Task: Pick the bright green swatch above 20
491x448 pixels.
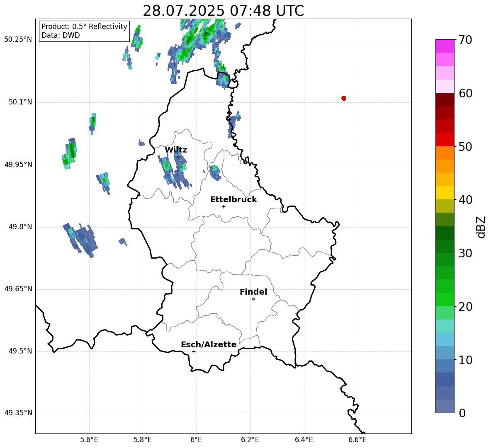Action: 445,299
